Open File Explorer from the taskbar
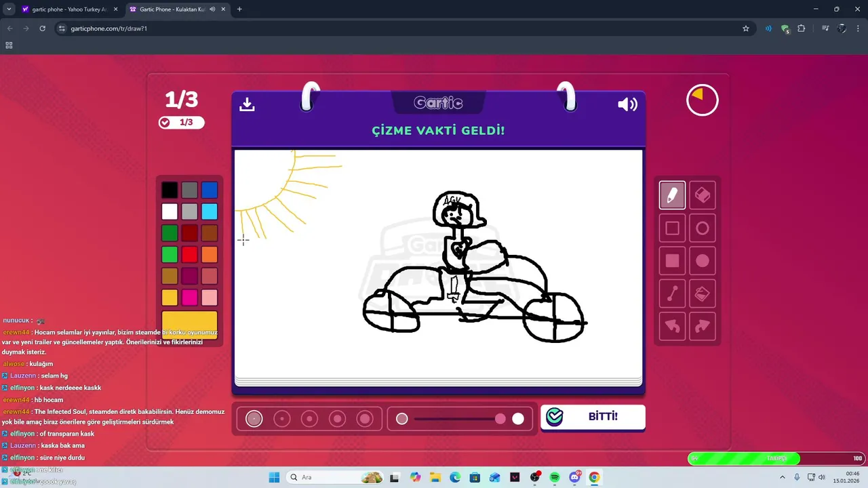This screenshot has width=868, height=488. 435,477
